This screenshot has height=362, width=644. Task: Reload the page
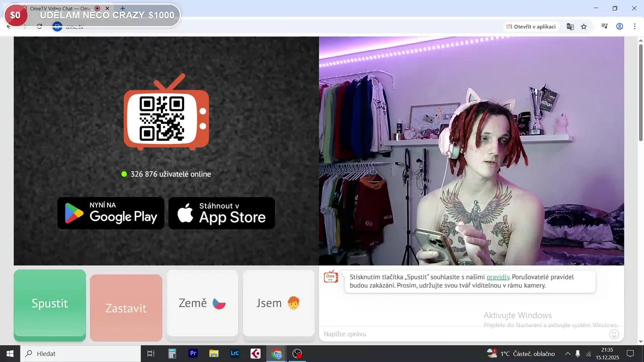pos(39,26)
